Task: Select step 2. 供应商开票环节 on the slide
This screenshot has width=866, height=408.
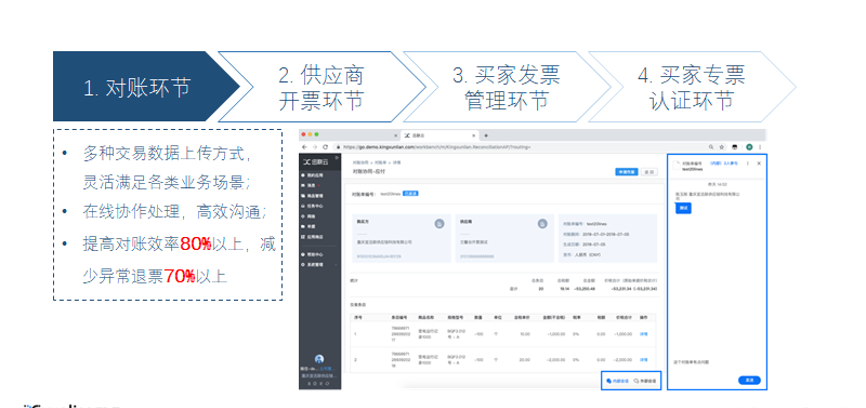Action: 321,87
